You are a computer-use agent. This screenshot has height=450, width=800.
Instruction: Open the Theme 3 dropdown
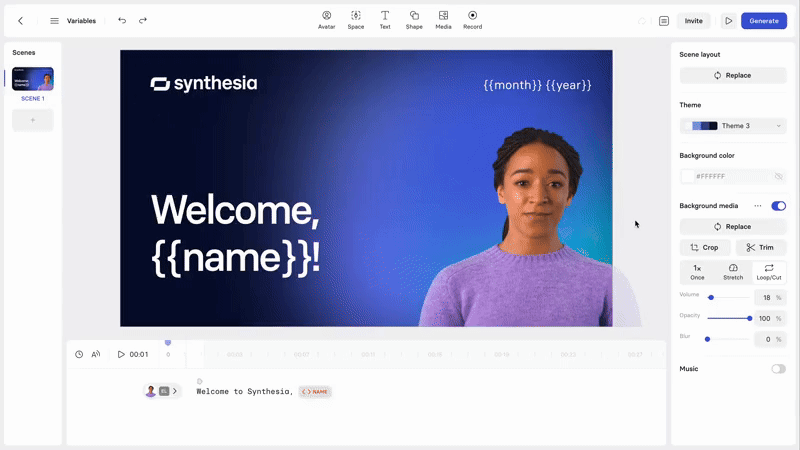[x=733, y=126]
